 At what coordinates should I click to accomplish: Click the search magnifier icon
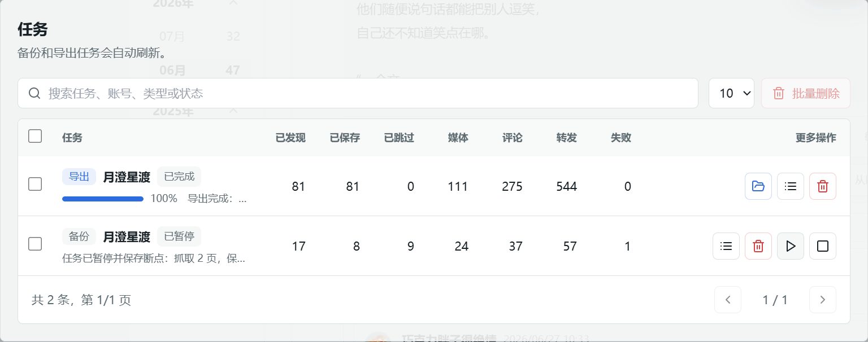(34, 93)
